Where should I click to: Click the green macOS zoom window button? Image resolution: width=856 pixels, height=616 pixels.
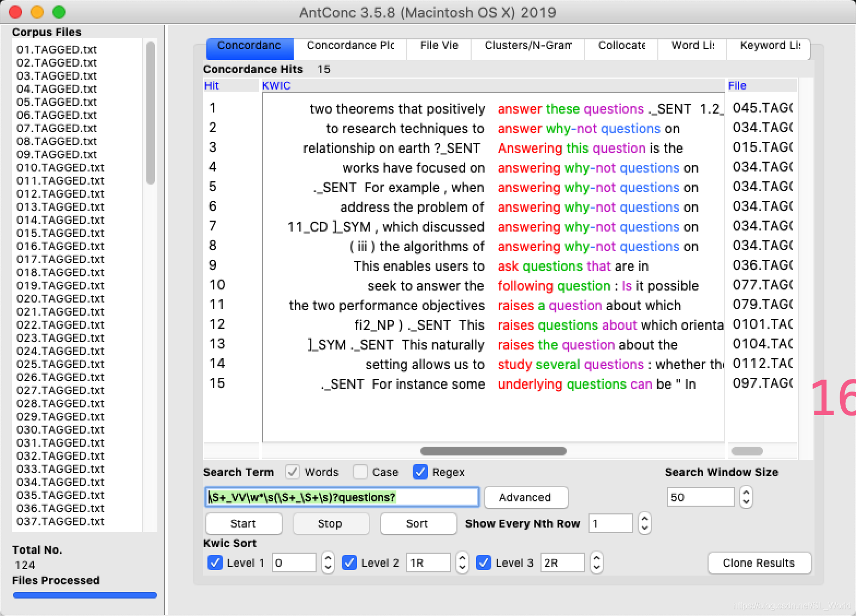(x=59, y=11)
